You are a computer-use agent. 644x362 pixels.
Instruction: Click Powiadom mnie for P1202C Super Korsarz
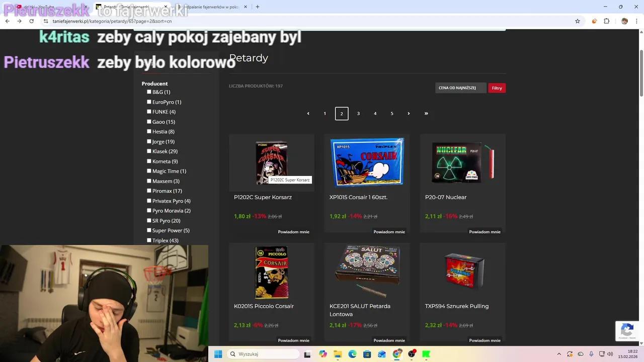click(294, 232)
